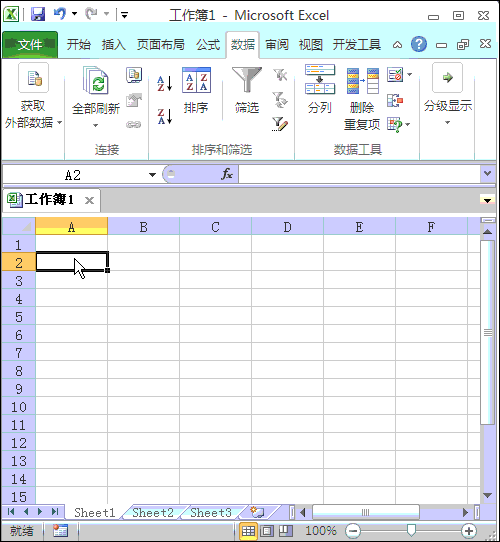Click 获取外部数据 button
Screen dimensions: 500x542
33,96
